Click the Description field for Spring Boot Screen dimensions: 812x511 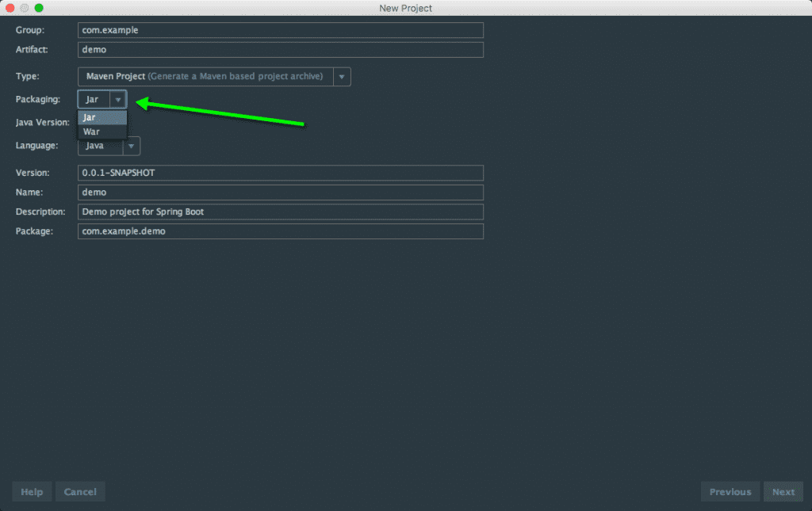point(280,212)
